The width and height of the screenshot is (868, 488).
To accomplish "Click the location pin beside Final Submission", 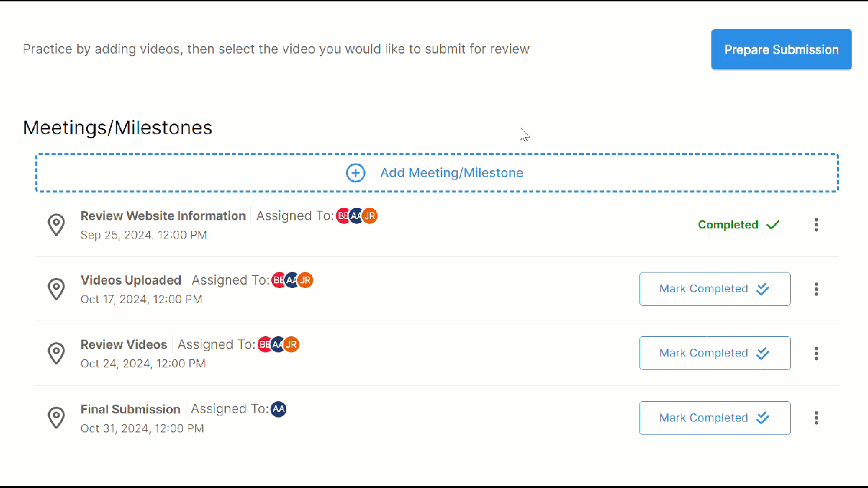I will pyautogui.click(x=56, y=418).
